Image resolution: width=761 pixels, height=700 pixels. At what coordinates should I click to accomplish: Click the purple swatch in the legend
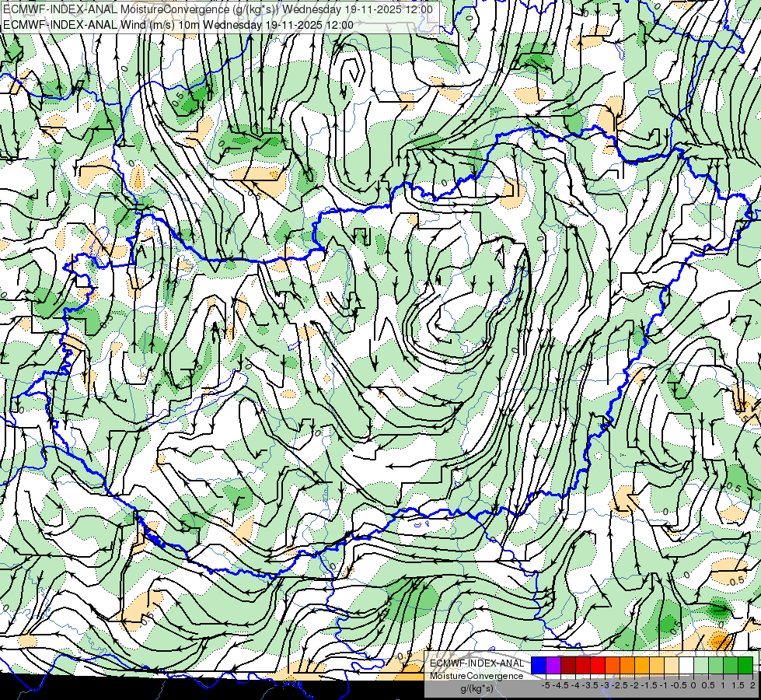tap(553, 665)
